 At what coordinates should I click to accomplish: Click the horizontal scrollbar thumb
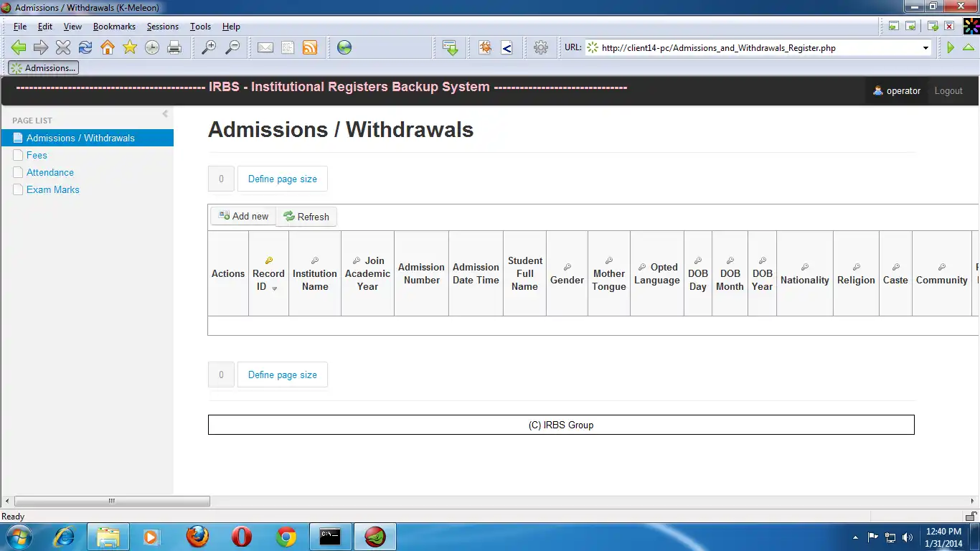[x=112, y=501]
